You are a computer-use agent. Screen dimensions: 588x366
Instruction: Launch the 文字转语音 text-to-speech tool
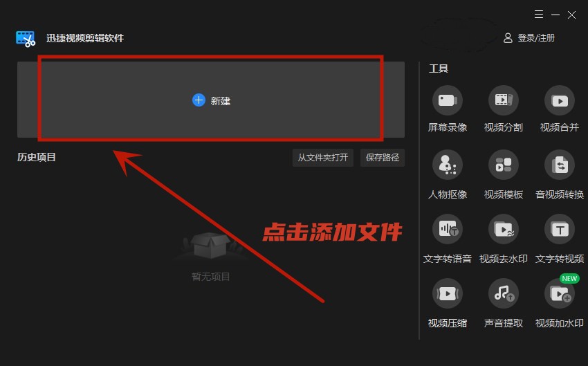[x=447, y=229]
